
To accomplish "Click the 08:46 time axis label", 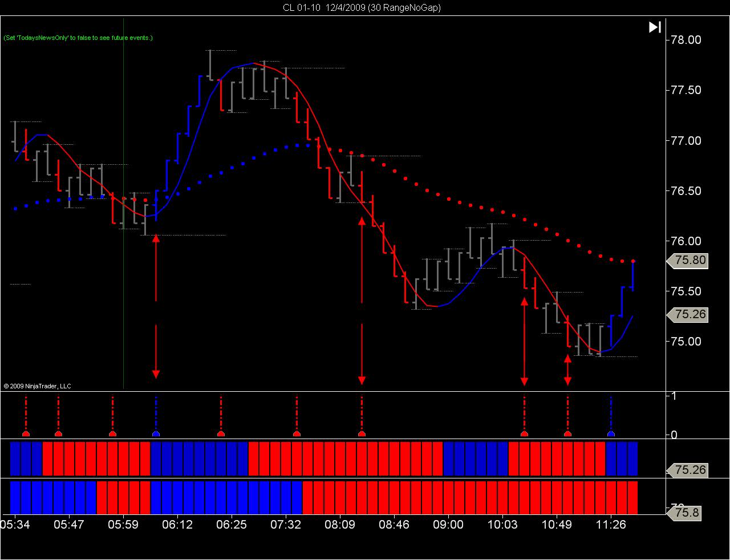I will 394,524.
